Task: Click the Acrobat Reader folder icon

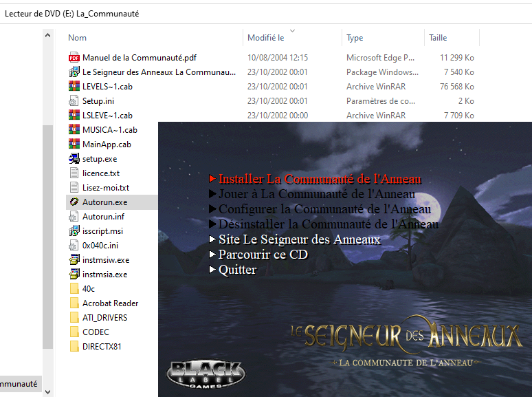Action: click(74, 303)
